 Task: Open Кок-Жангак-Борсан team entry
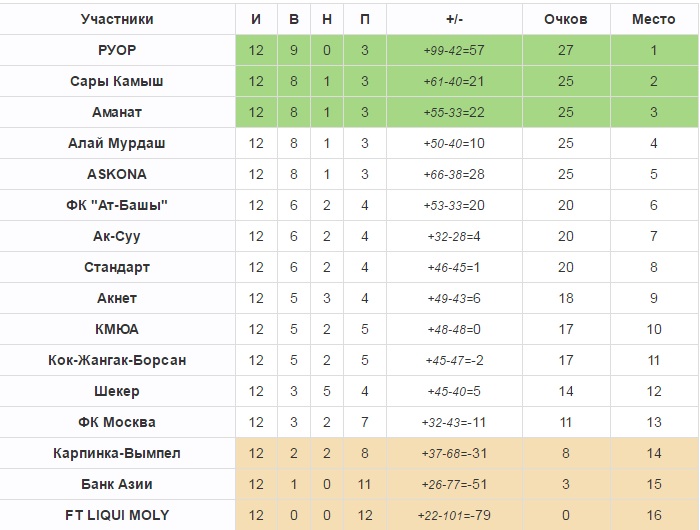pos(117,360)
